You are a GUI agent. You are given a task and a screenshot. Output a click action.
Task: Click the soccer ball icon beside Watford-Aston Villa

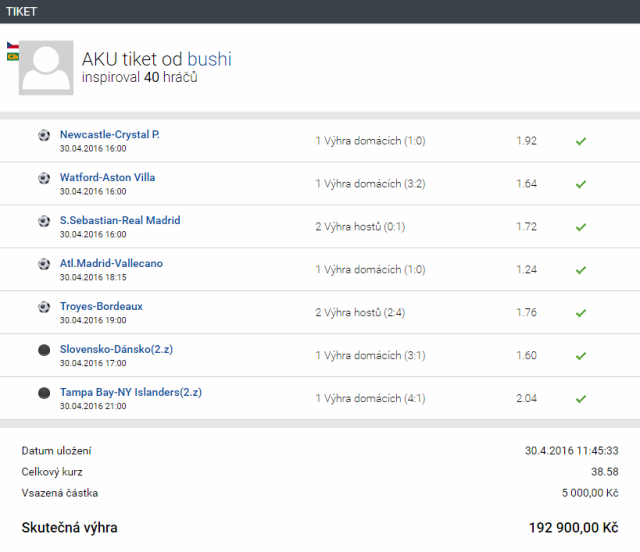tap(43, 178)
